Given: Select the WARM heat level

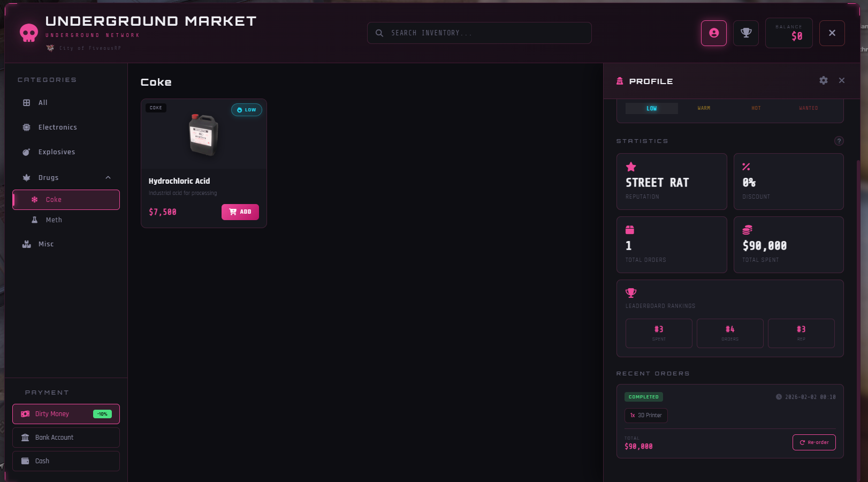Looking at the screenshot, I should pos(704,108).
